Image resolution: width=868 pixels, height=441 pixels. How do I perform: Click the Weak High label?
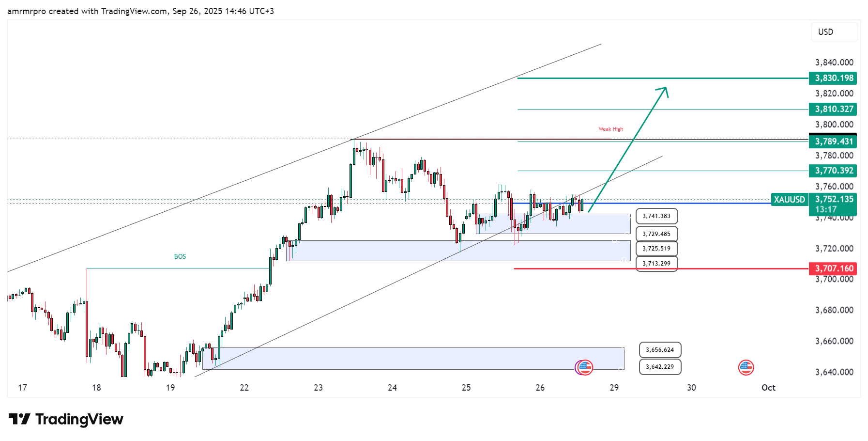point(610,129)
